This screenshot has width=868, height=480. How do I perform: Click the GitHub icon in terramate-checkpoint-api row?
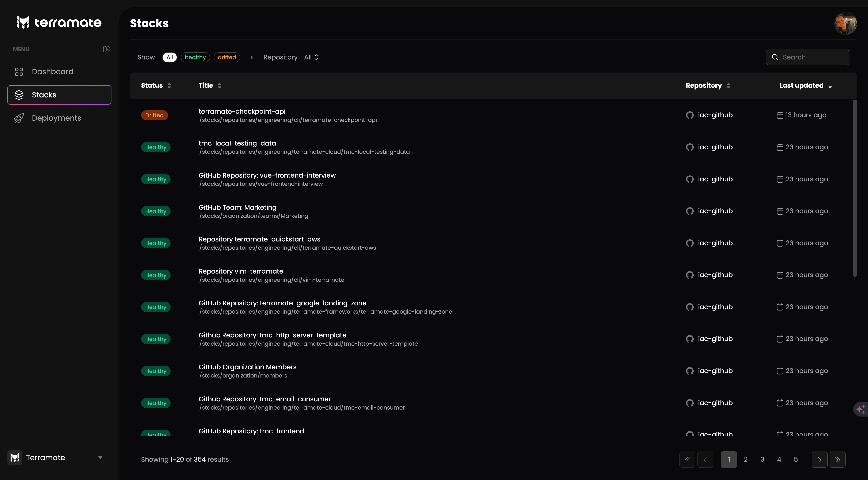[690, 115]
